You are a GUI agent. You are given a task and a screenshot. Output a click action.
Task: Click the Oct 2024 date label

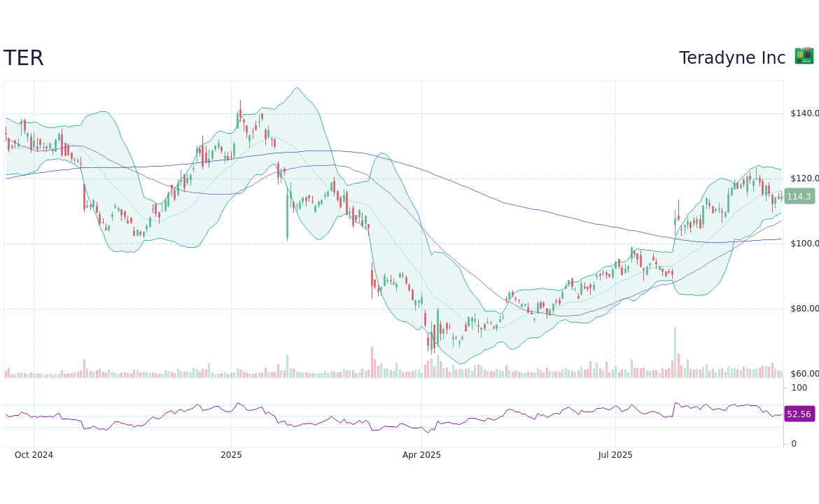click(x=34, y=455)
